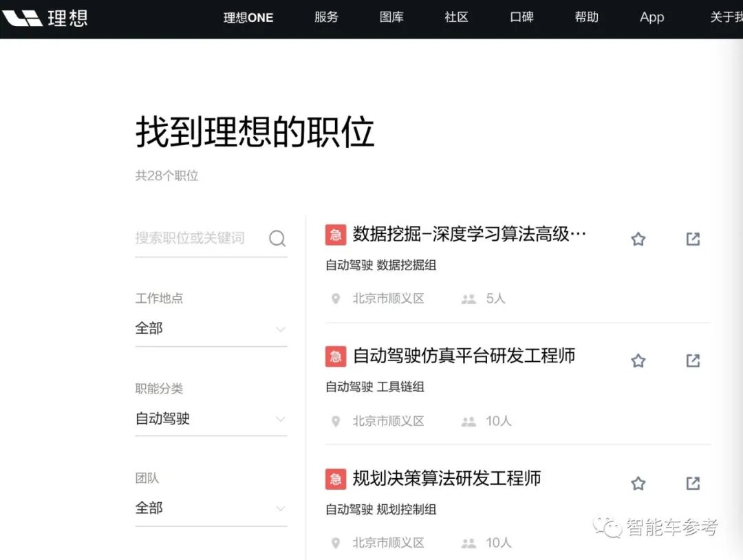Click headcount icon in 工具链组 job

469,421
